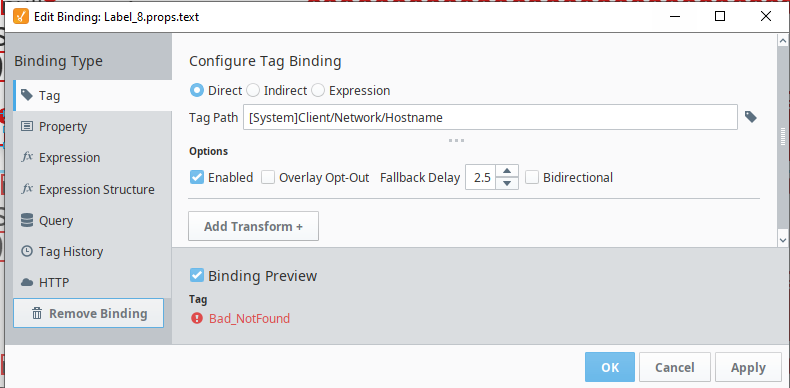The width and height of the screenshot is (790, 388).
Task: Click the scrollbar down arrow in configuration panel
Action: coord(783,240)
